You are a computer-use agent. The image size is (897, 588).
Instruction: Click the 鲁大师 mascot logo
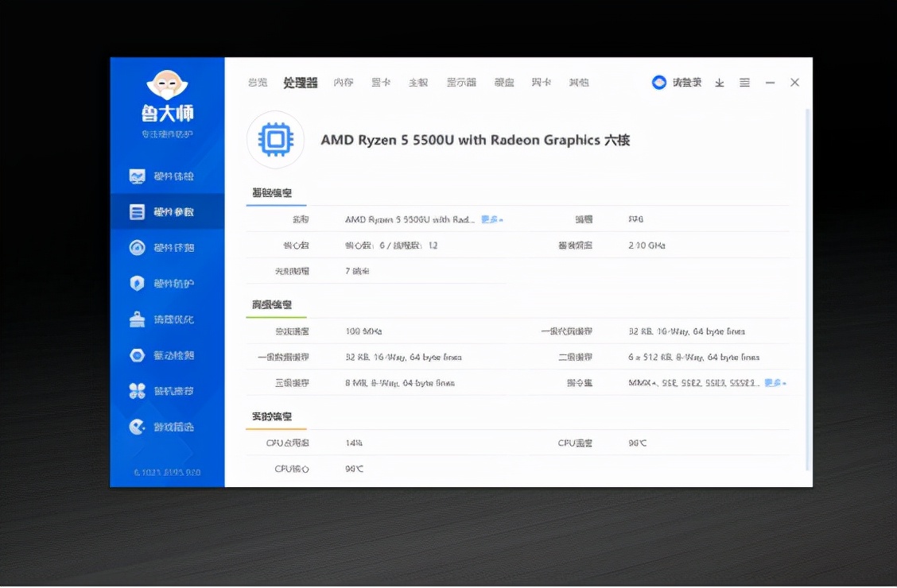(x=167, y=86)
